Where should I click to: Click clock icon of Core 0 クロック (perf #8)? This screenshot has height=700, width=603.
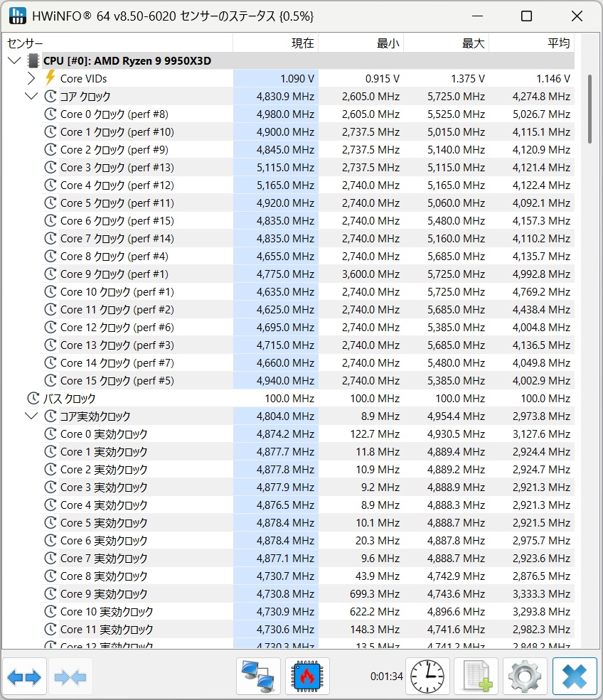[50, 114]
